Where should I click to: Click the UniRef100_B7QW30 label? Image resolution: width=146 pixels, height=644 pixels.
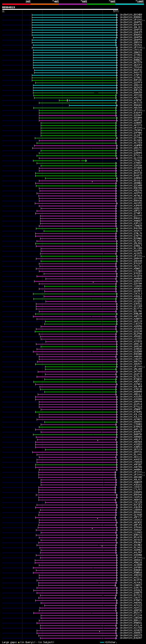[x=131, y=379]
